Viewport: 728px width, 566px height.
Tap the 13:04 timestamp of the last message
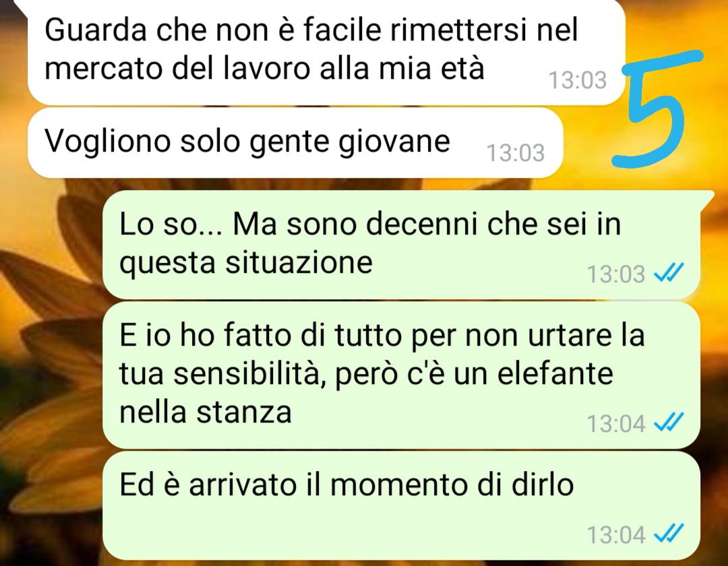click(x=616, y=534)
